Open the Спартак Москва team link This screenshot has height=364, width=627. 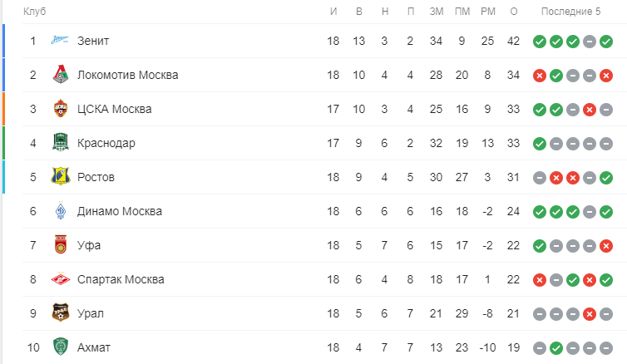pyautogui.click(x=121, y=279)
